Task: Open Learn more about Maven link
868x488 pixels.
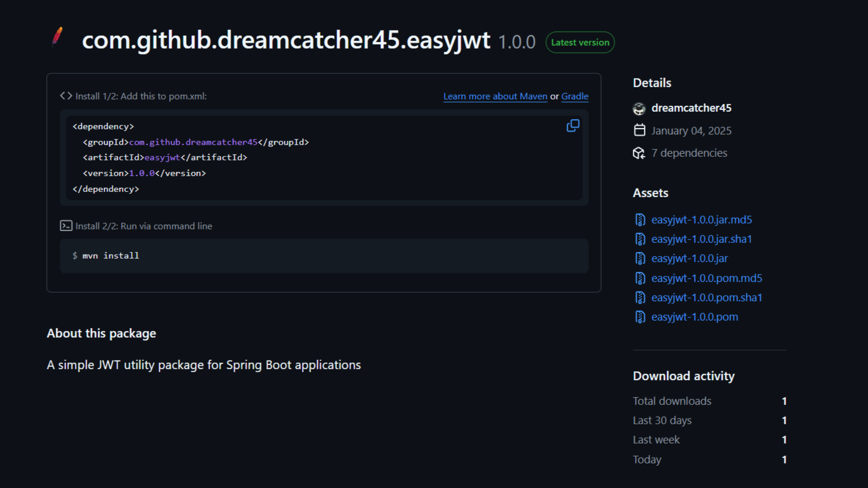Action: click(495, 97)
